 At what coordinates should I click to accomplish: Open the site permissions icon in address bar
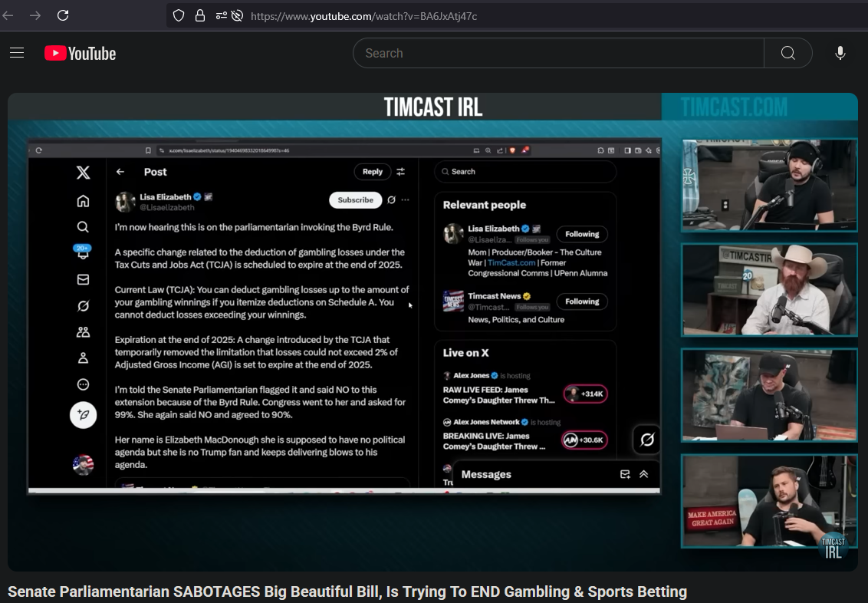(221, 15)
